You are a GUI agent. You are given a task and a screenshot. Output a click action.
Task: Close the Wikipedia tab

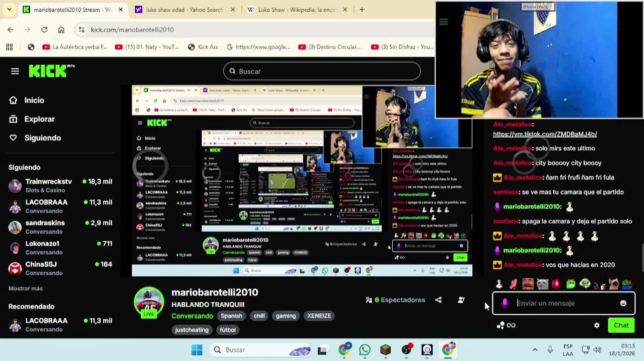click(x=346, y=10)
